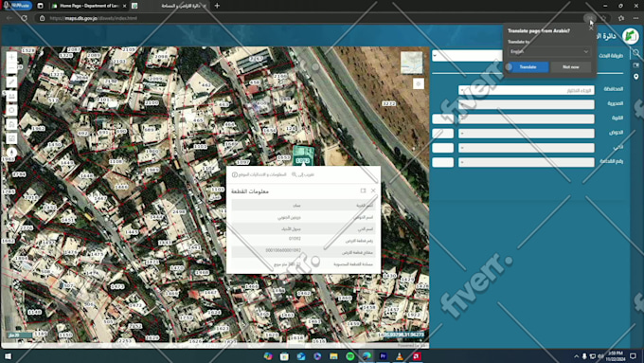
Task: Add page to favorites with star icon
Action: (604, 18)
